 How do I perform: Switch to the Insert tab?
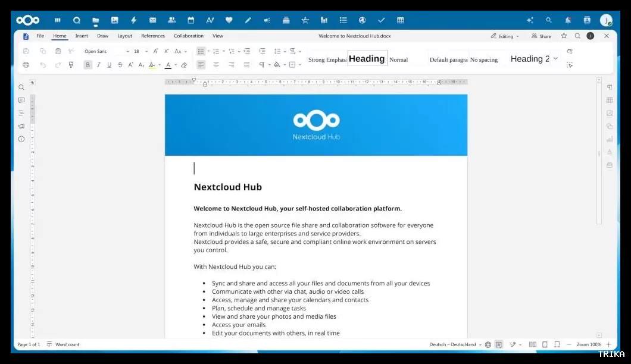(82, 36)
